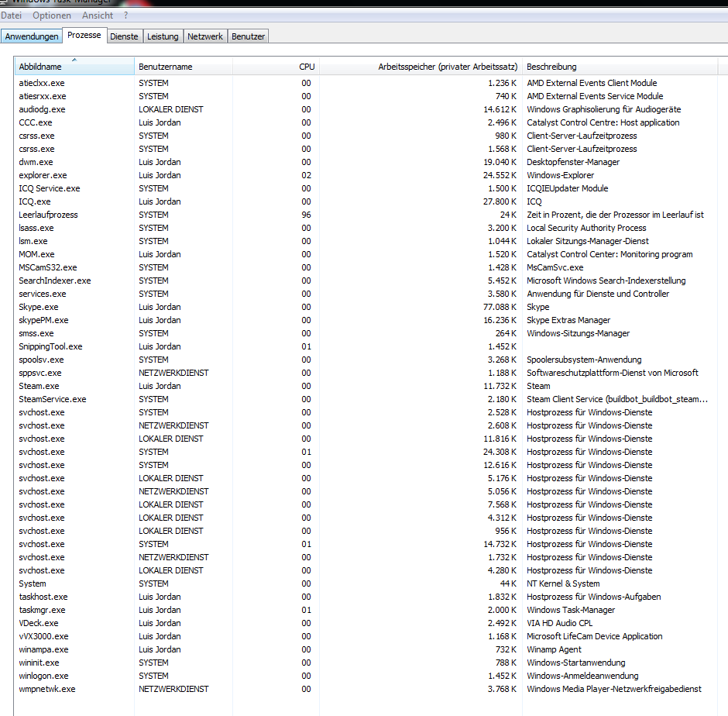Image resolution: width=728 pixels, height=716 pixels.
Task: Switch to the Leistung tab
Action: coord(163,36)
